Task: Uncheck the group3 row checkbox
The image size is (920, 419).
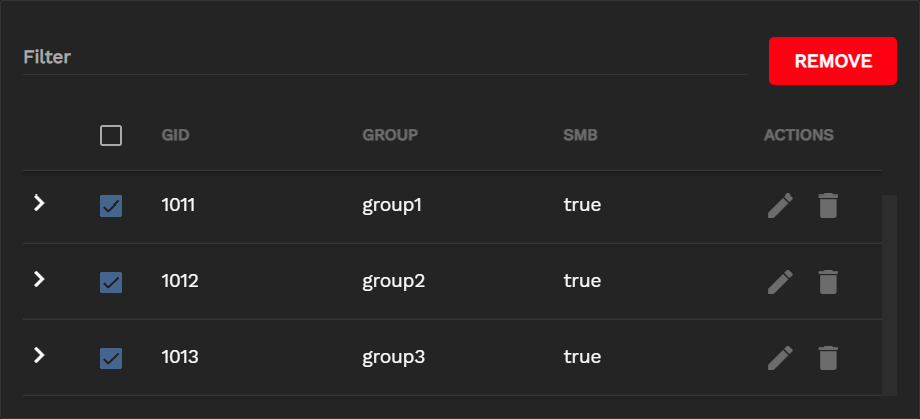Action: coord(111,357)
